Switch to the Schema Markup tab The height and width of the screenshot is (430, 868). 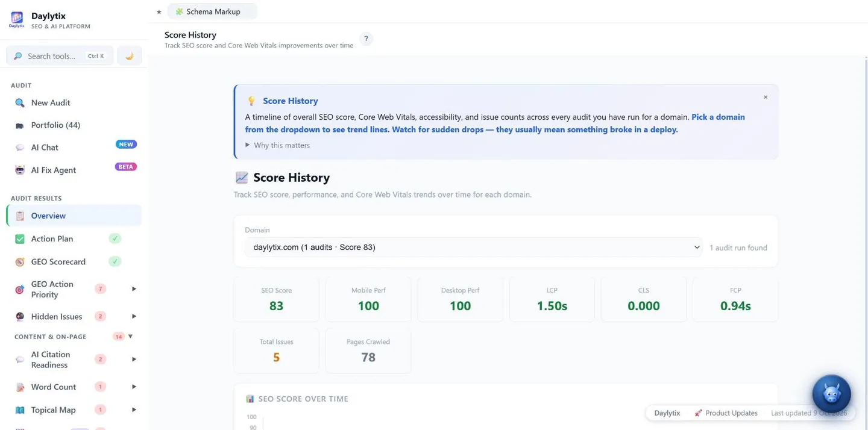pyautogui.click(x=212, y=11)
